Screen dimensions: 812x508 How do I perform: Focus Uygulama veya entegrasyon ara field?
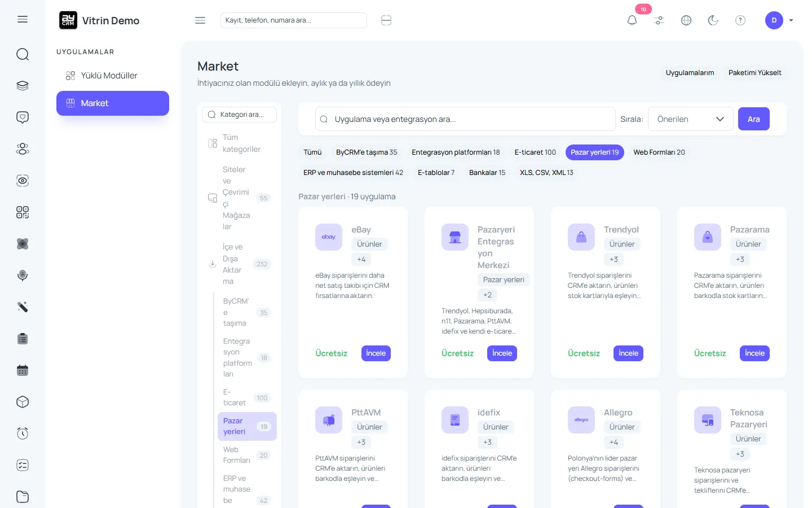(x=465, y=119)
